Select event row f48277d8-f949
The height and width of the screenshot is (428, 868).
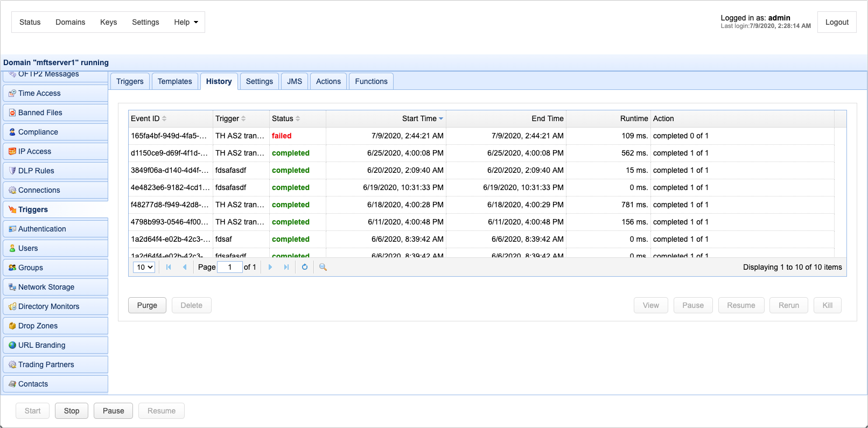pos(481,205)
